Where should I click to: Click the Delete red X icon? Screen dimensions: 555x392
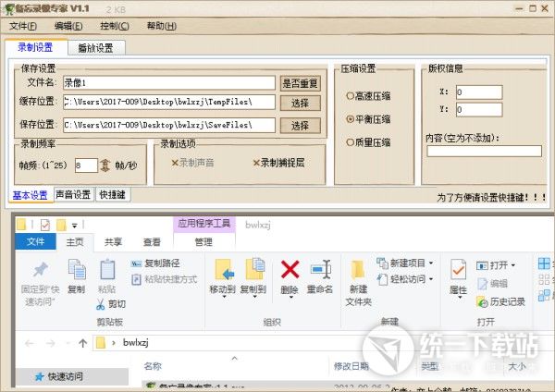coord(290,269)
